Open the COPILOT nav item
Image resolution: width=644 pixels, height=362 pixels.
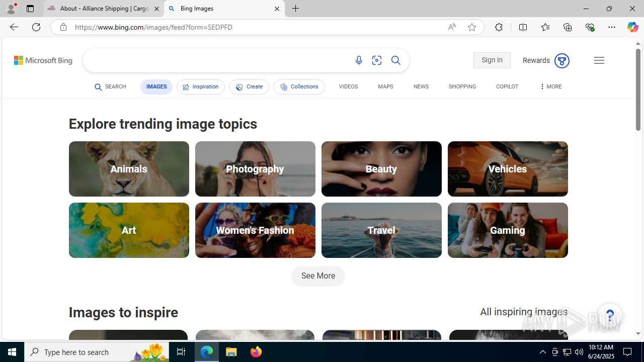507,87
